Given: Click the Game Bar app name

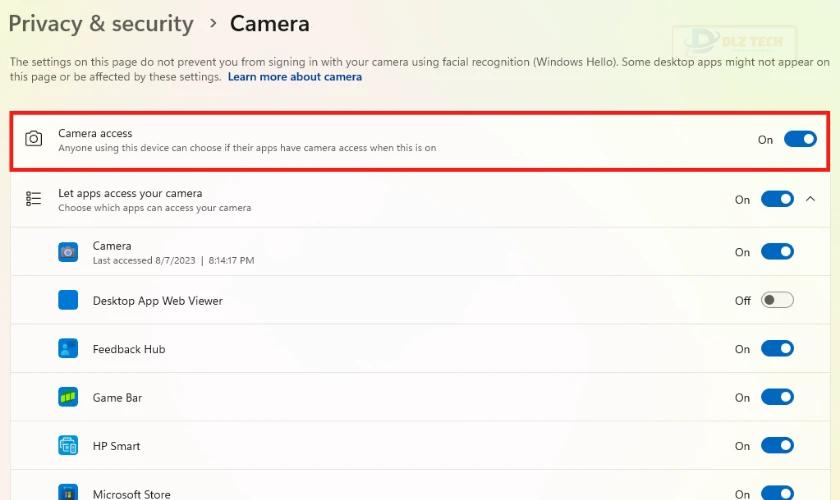Looking at the screenshot, I should [x=117, y=398].
